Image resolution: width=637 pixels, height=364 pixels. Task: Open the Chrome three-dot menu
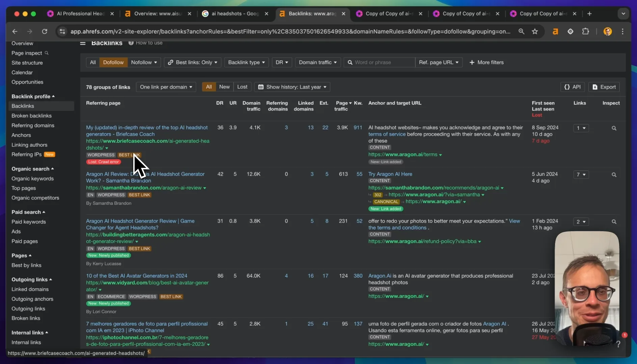[623, 31]
